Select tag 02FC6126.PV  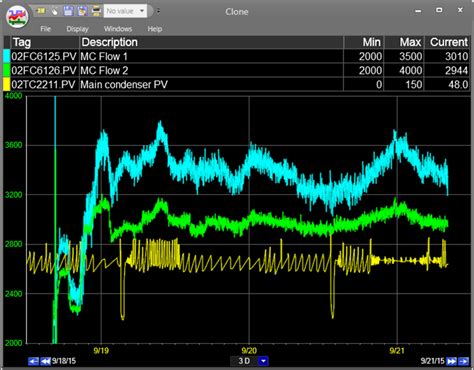click(44, 70)
